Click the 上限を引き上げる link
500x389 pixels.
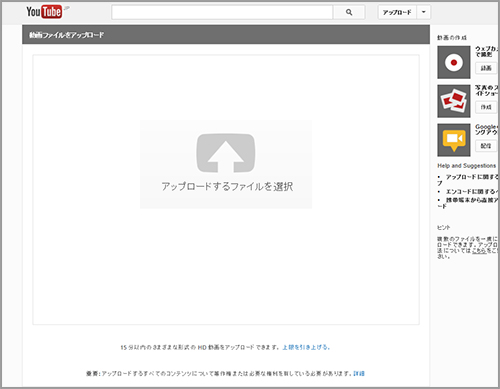(x=306, y=347)
